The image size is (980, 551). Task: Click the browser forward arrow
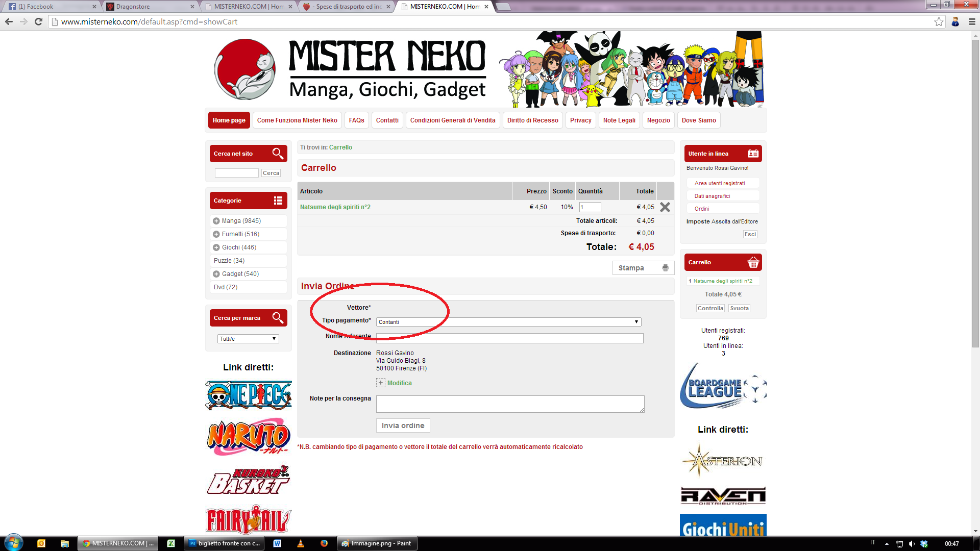(x=23, y=21)
